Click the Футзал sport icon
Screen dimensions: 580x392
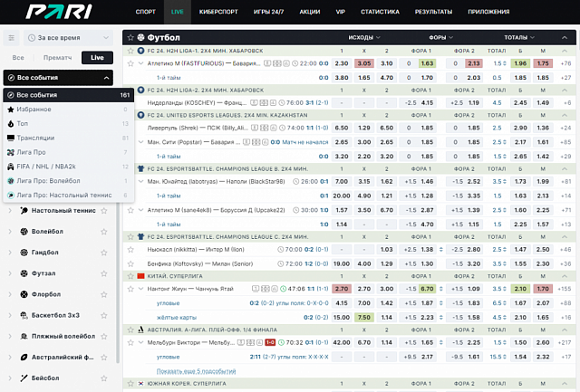click(x=24, y=273)
